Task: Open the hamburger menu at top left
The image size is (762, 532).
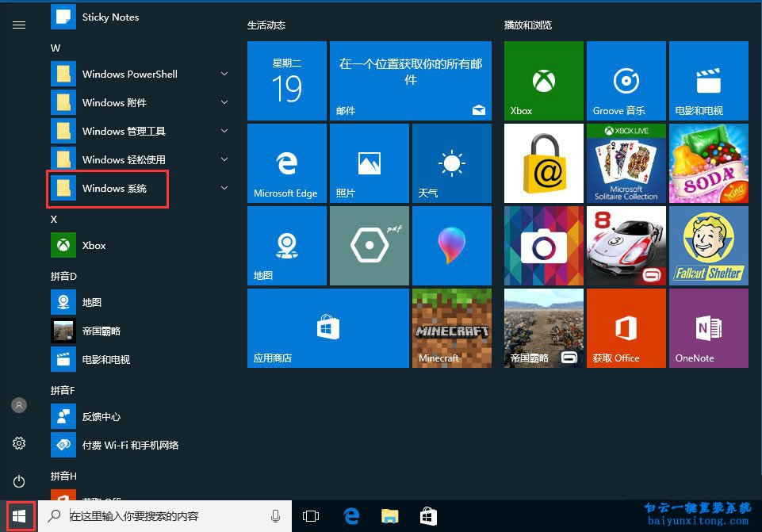Action: click(19, 25)
